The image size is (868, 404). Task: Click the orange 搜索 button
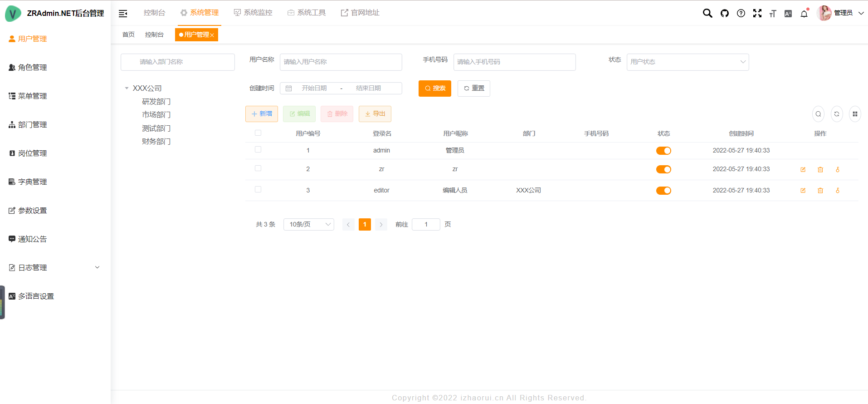(434, 89)
